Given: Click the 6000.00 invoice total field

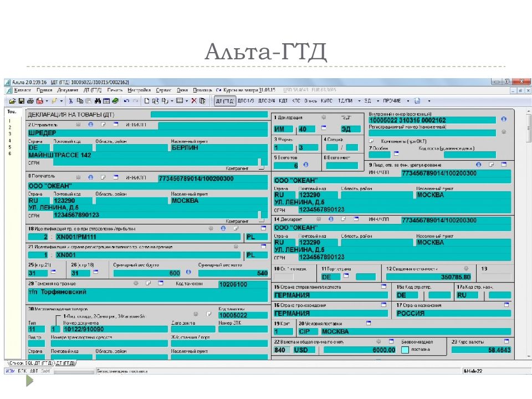Looking at the screenshot, I should 360,350.
